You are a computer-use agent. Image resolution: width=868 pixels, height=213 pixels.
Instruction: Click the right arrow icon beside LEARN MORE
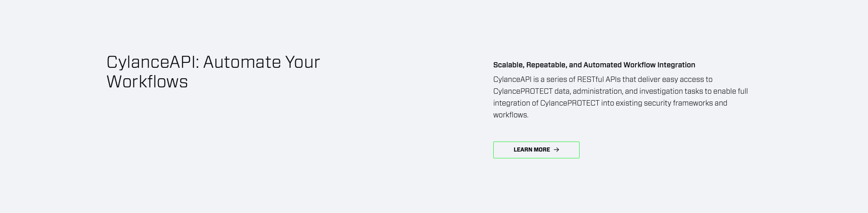556,150
